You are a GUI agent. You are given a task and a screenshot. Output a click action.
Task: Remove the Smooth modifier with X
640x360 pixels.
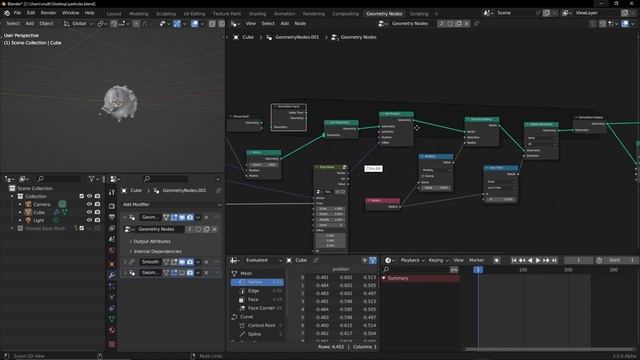click(x=206, y=262)
